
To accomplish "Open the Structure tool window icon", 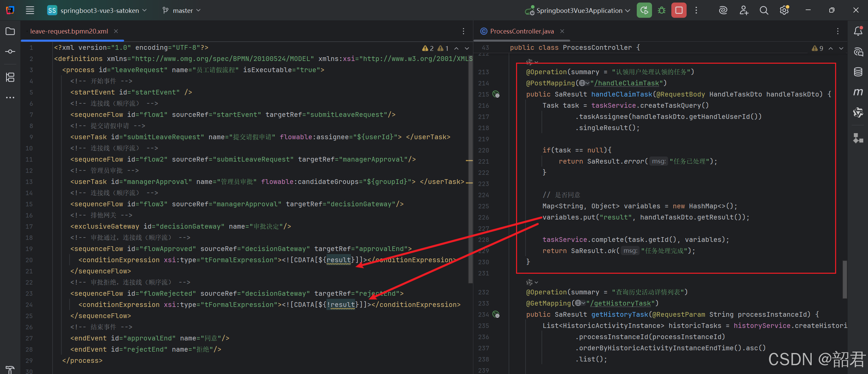I will 10,77.
